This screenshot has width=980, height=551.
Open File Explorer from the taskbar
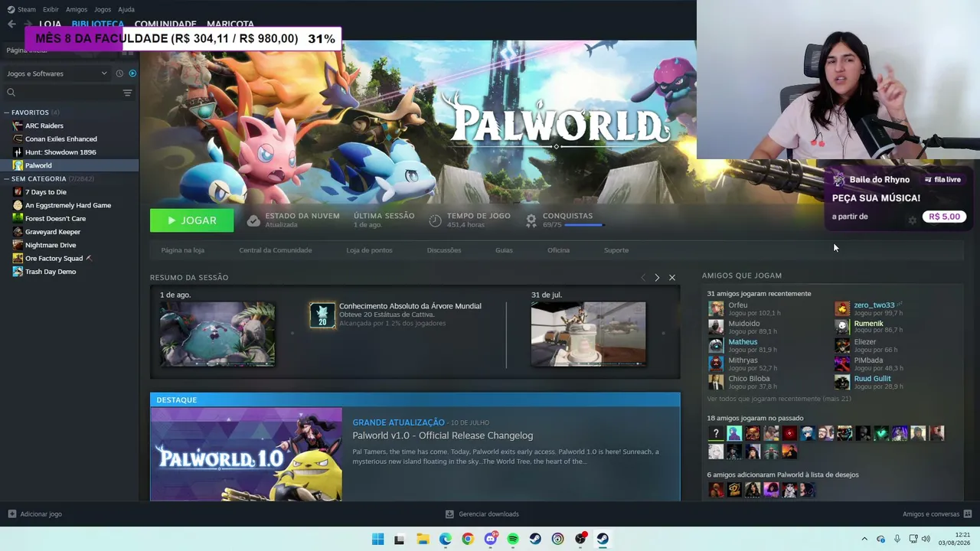(x=423, y=539)
